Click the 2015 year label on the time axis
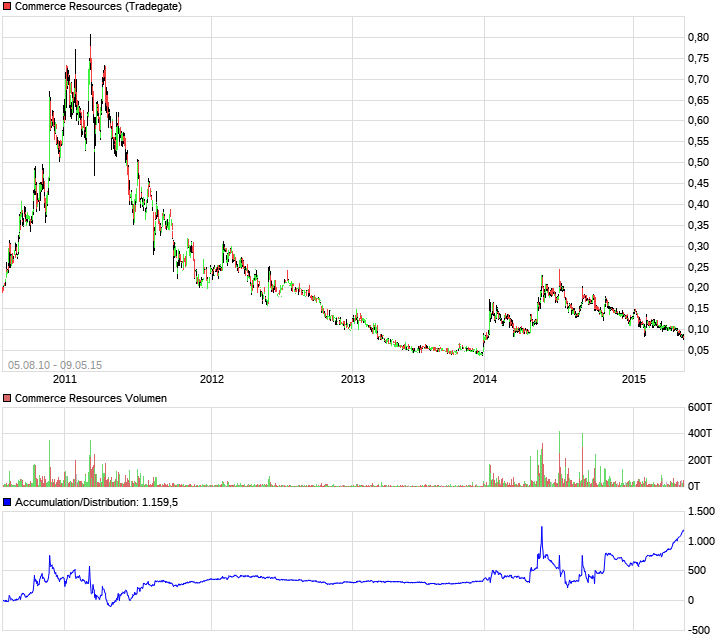 [x=633, y=379]
